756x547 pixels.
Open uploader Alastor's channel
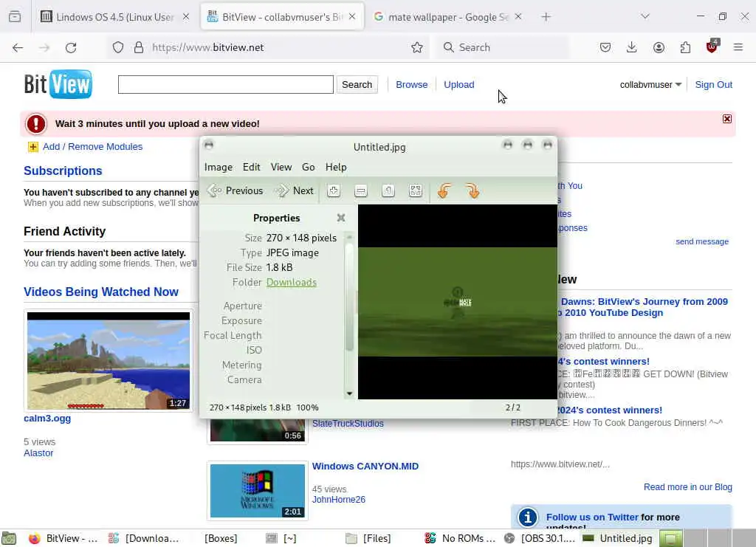38,453
